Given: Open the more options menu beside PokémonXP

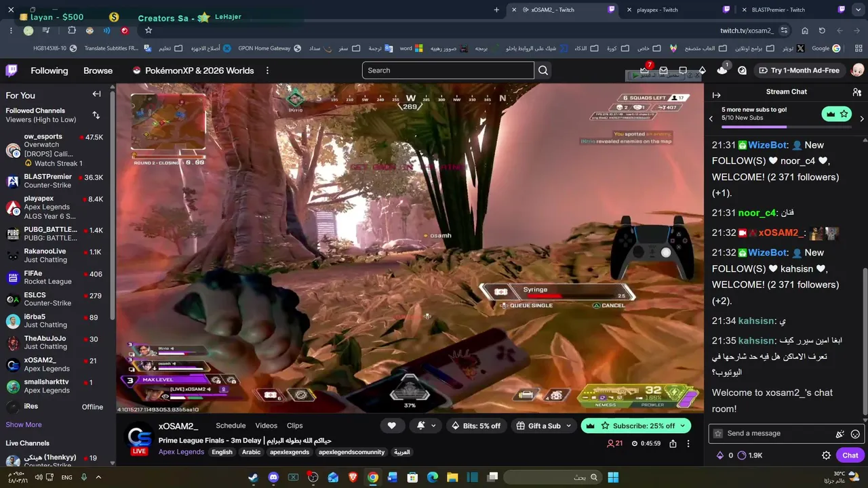Looking at the screenshot, I should point(267,70).
